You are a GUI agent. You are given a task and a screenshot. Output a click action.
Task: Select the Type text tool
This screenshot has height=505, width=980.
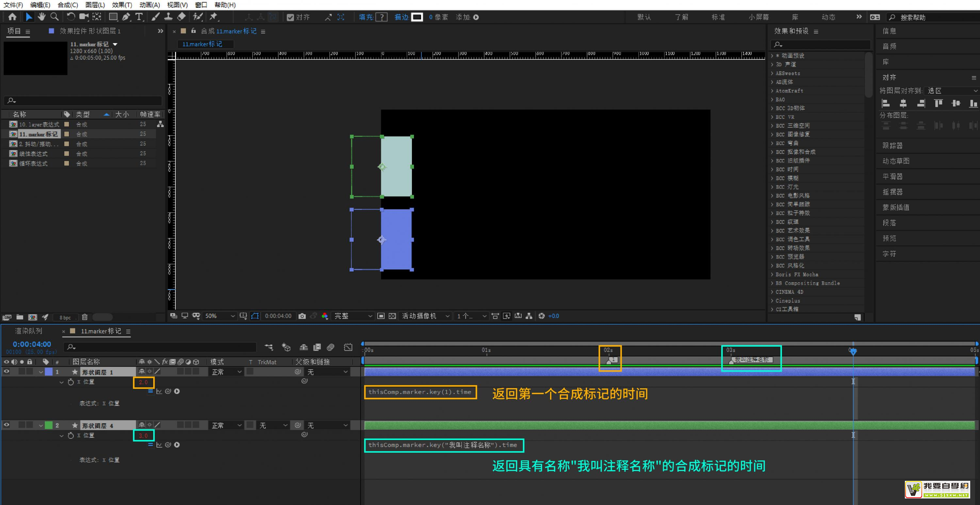[x=139, y=17]
